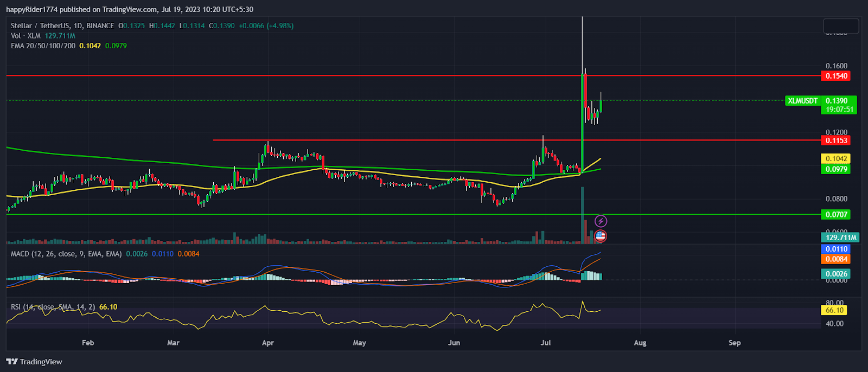Screen dimensions: 868x372
Task: Click the change value +0.0066 (+4.98%)
Action: pyautogui.click(x=266, y=25)
